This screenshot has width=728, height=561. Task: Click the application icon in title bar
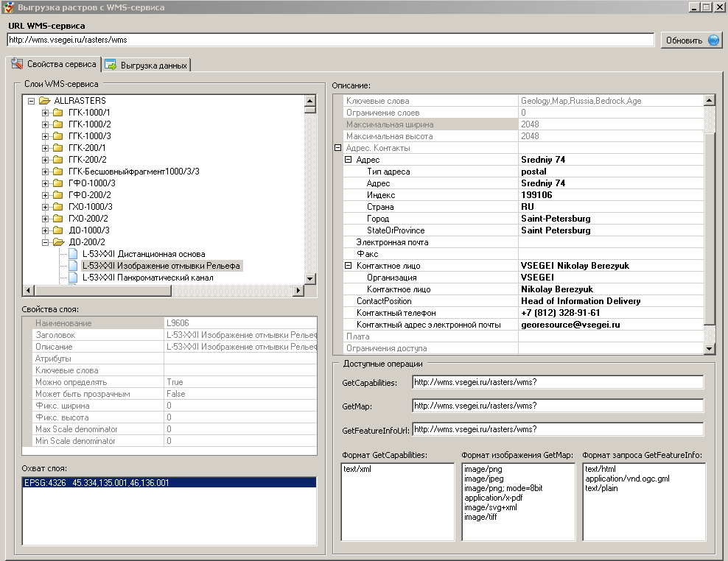click(9, 7)
